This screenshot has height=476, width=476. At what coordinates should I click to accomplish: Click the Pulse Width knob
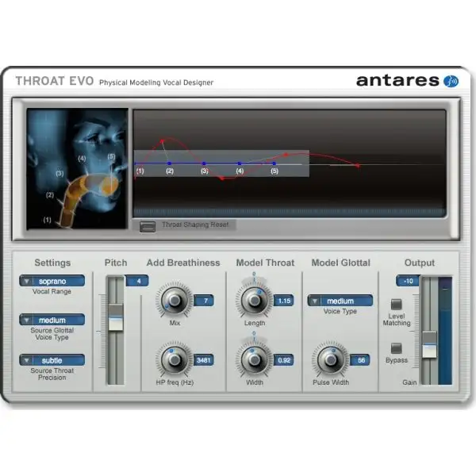coord(331,360)
